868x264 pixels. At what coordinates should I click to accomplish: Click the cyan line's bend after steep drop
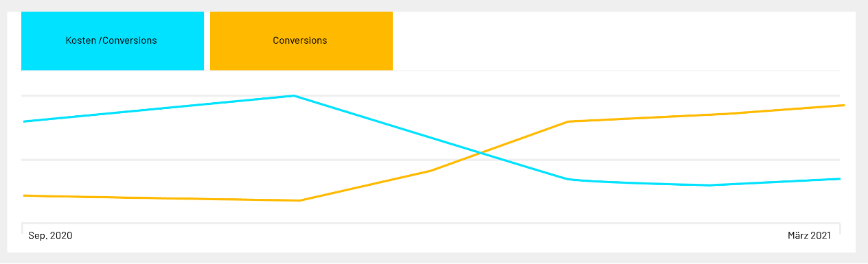coord(569,180)
